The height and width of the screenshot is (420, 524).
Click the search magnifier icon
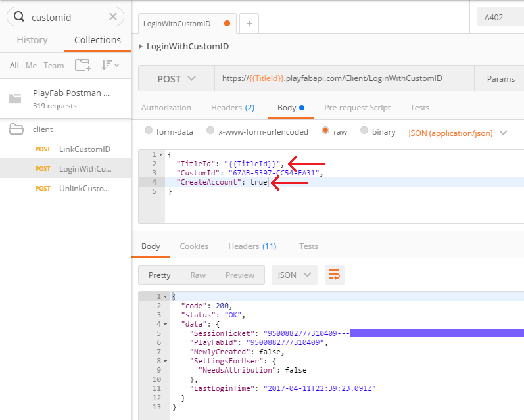click(x=19, y=16)
